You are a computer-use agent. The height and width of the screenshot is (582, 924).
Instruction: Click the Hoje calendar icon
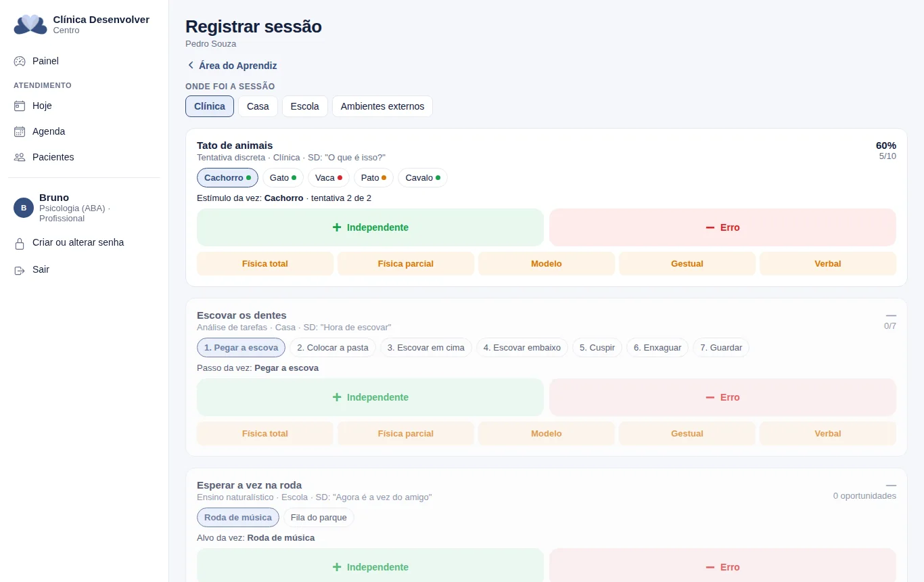pyautogui.click(x=20, y=106)
